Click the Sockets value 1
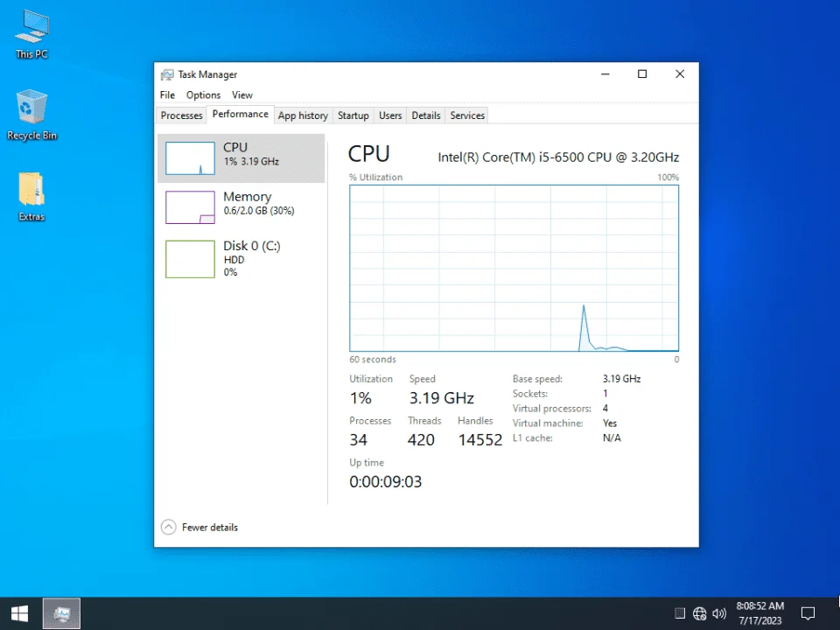Screen dimensions: 840x630 (605, 394)
